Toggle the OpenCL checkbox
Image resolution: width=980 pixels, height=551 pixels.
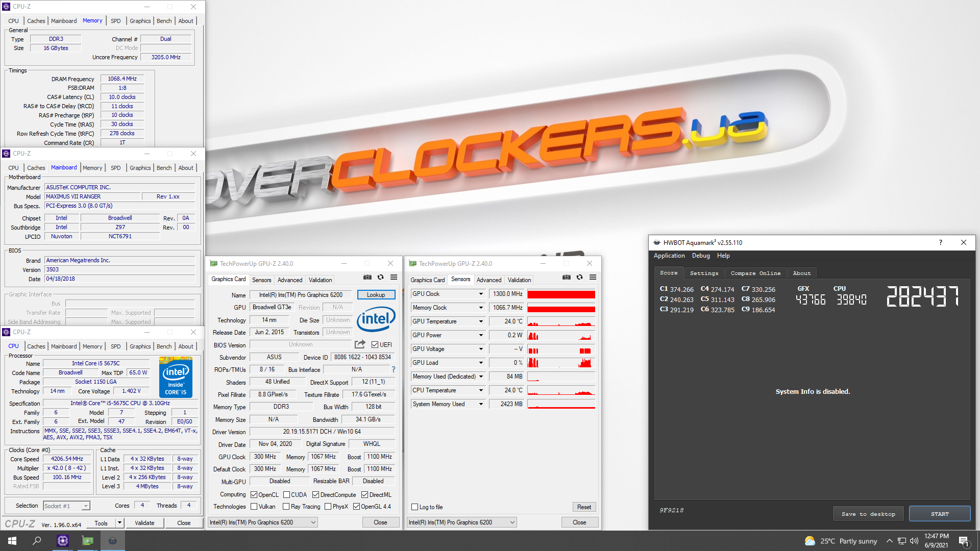pyautogui.click(x=254, y=495)
